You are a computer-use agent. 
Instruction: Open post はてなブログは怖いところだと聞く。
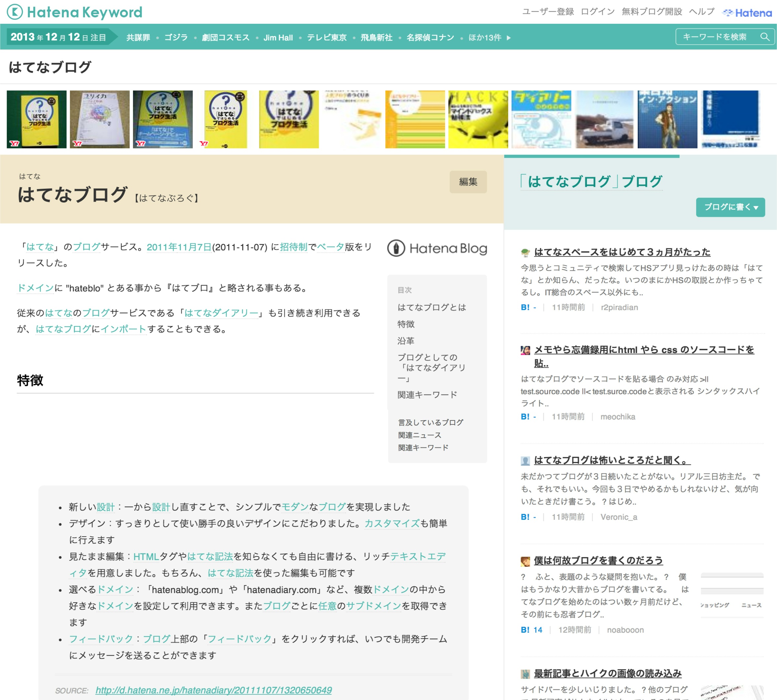tap(612, 460)
